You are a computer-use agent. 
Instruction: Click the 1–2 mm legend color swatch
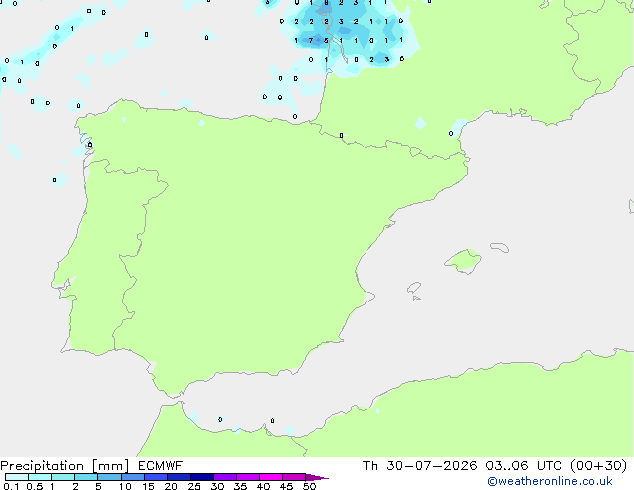point(63,477)
